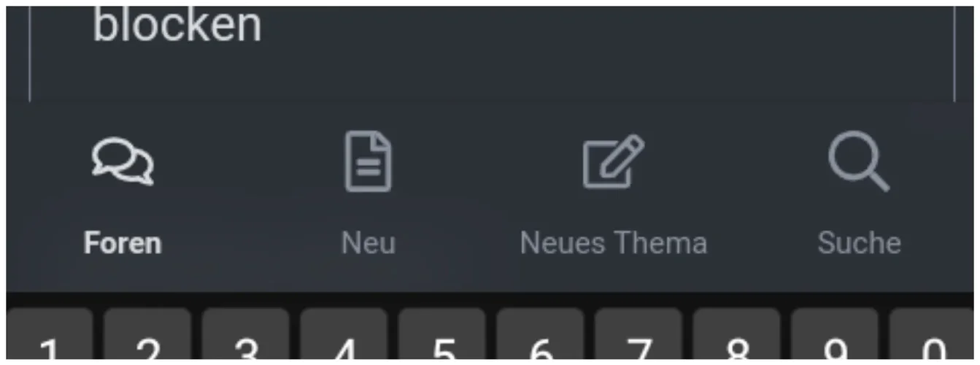Select the Neues Thema pencil icon

pyautogui.click(x=613, y=161)
